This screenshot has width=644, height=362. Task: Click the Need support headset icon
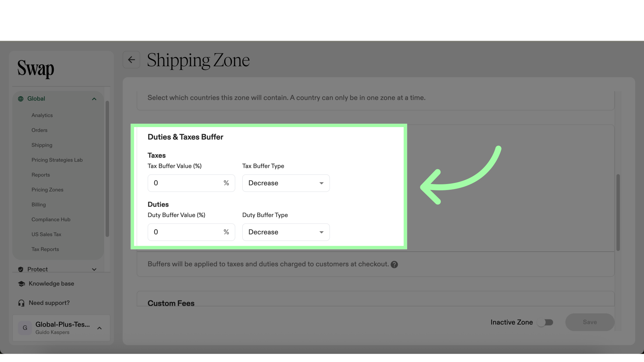(x=21, y=303)
